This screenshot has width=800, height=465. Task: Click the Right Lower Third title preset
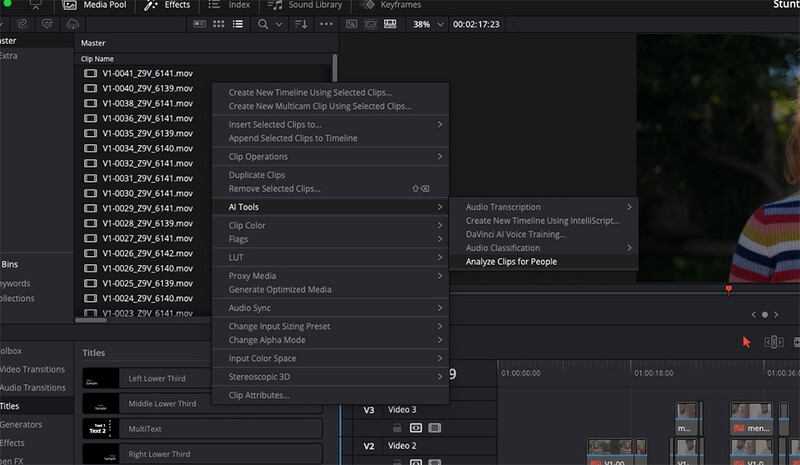click(203, 454)
